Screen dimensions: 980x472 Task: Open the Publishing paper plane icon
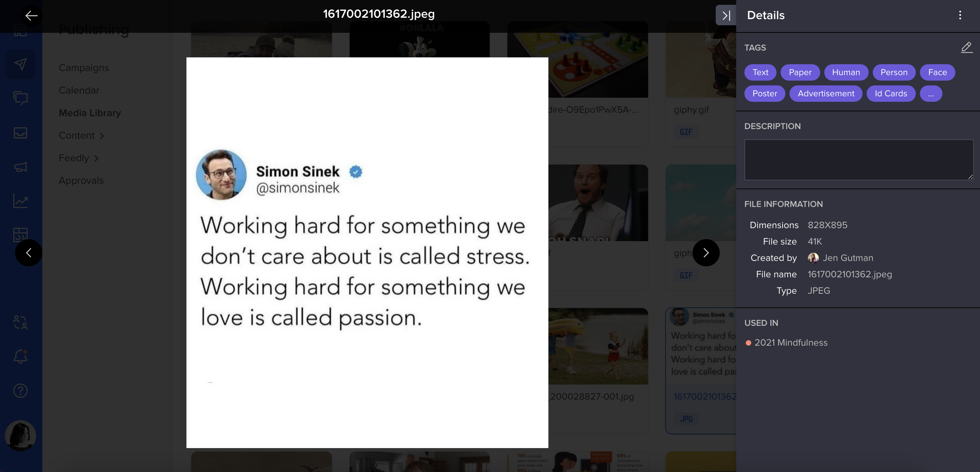tap(20, 64)
